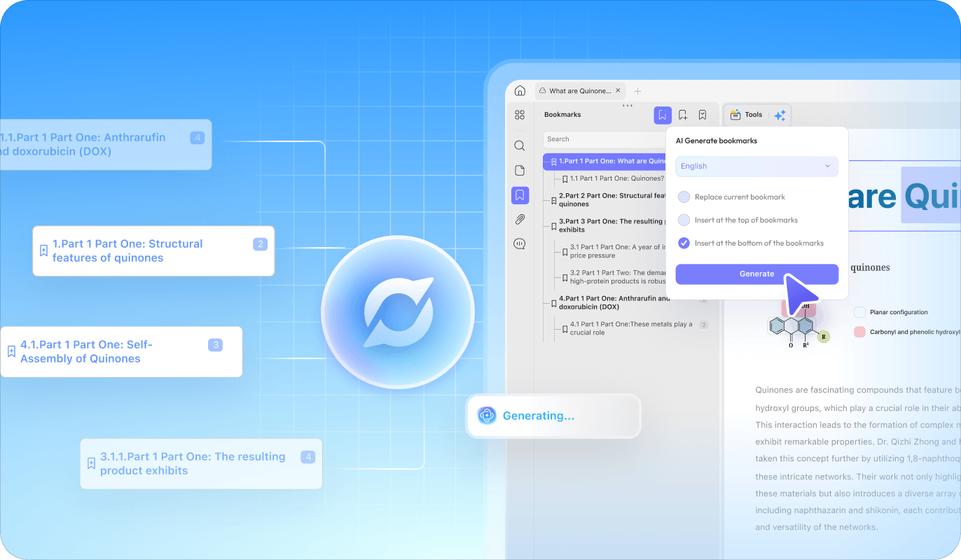This screenshot has height=560, width=961.
Task: Open the search magnifier in the left sidebar
Action: click(x=520, y=146)
